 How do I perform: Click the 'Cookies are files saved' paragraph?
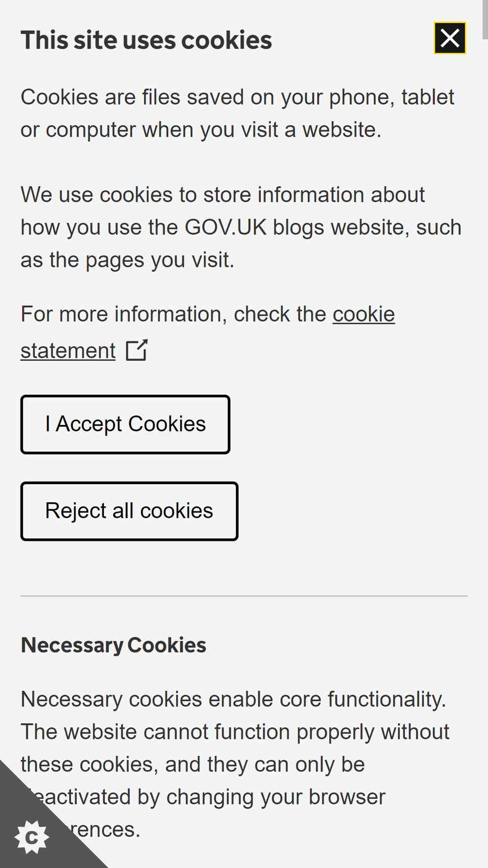click(237, 114)
